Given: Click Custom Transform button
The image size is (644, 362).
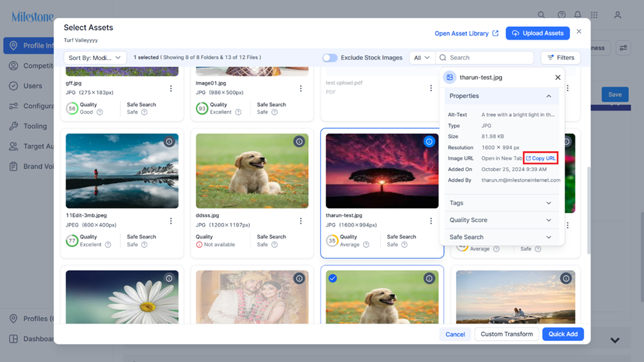Looking at the screenshot, I should click(x=507, y=334).
